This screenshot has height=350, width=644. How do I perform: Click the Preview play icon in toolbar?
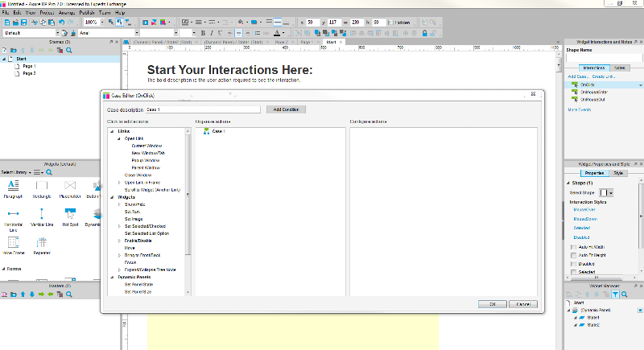coord(145,23)
